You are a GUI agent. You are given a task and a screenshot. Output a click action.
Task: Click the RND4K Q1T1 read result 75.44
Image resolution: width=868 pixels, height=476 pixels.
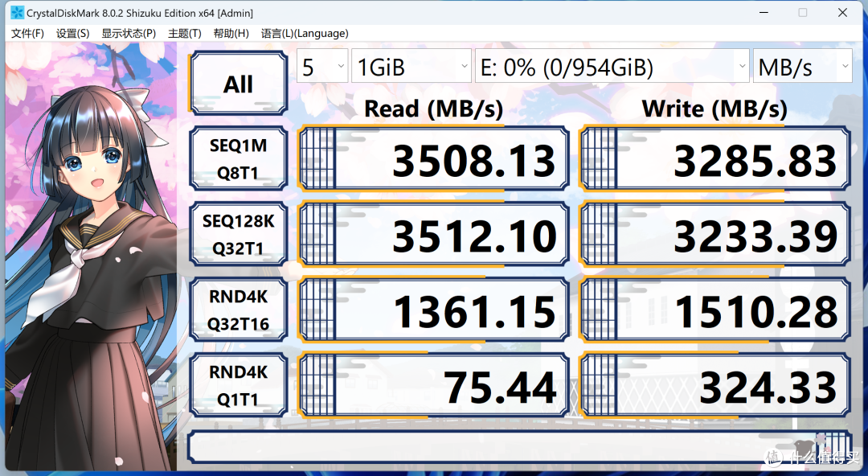[x=433, y=385]
